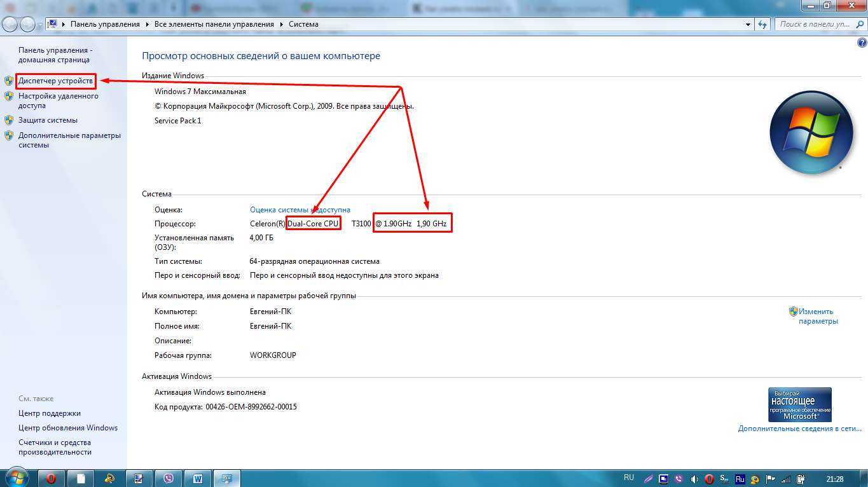Click the Back navigation button
The width and height of the screenshot is (868, 487).
click(10, 24)
